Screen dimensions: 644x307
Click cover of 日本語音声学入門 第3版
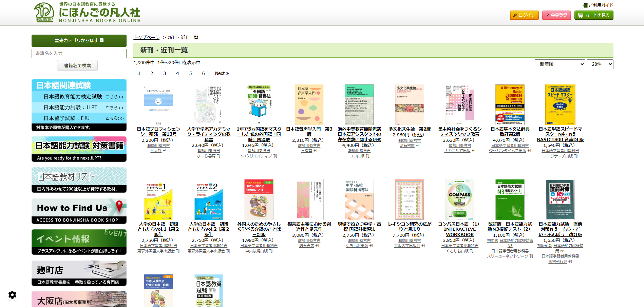pos(309,105)
